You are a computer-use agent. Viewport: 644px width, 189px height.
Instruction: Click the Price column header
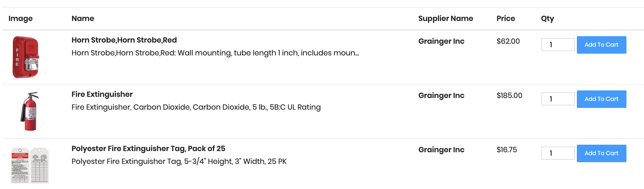pos(506,19)
